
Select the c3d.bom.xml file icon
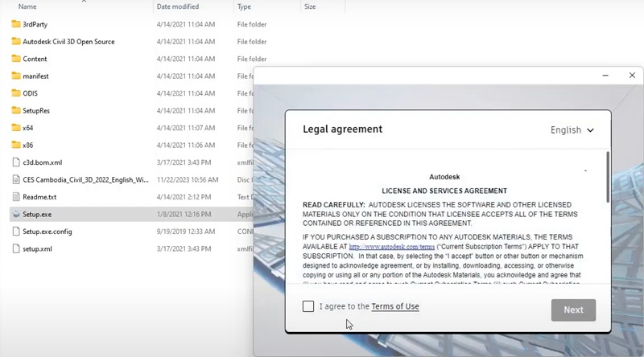(16, 162)
